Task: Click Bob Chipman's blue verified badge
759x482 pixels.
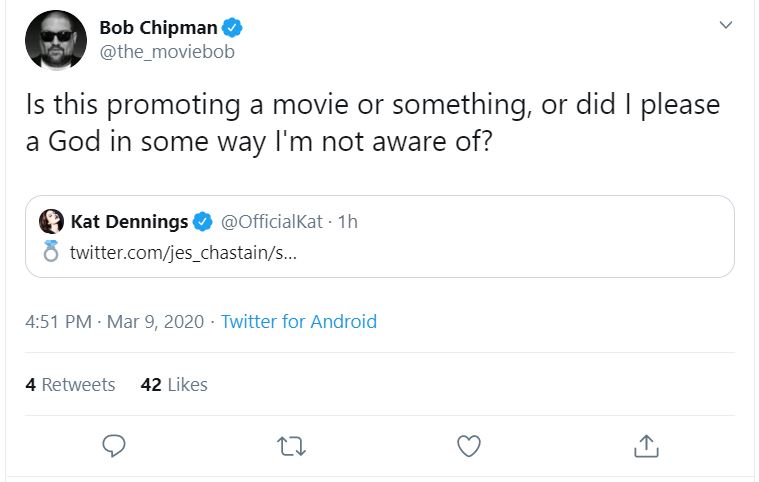Action: click(232, 27)
